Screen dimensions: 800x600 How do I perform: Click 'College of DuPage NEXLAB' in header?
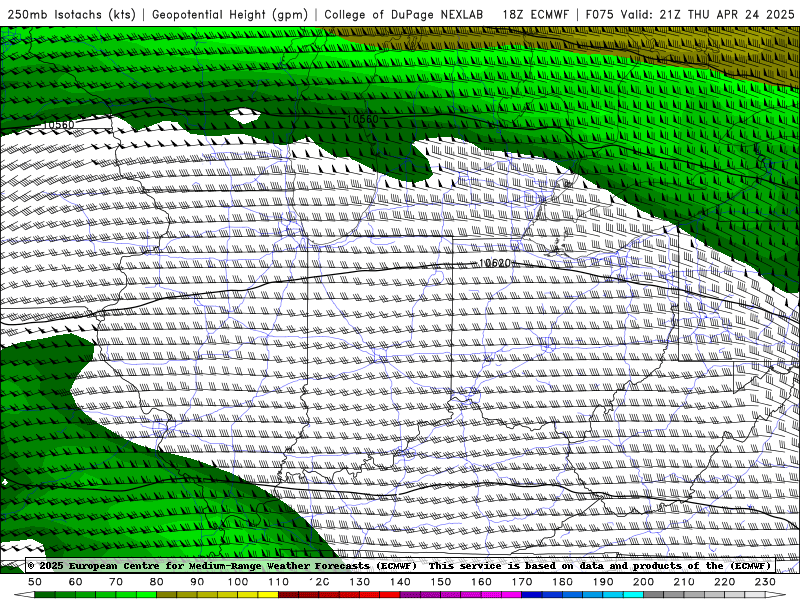[404, 14]
